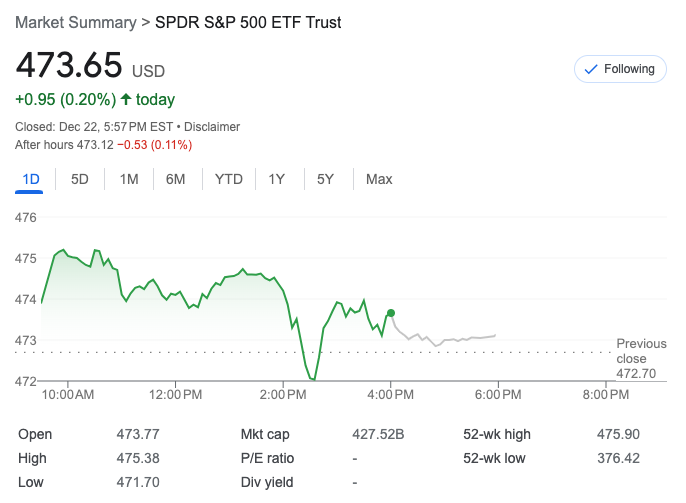Switch chart to 1Y view
Viewport: 686px width, 503px height.
tap(277, 179)
